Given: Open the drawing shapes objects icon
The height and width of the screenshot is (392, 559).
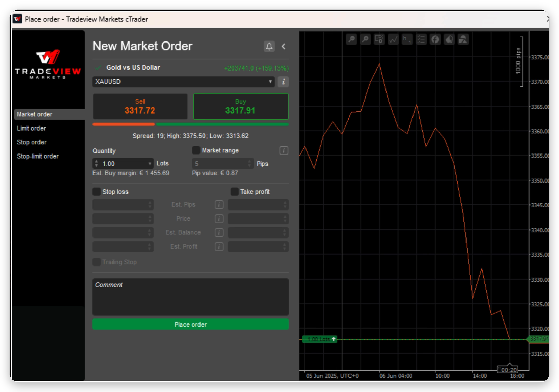Looking at the screenshot, I should 463,39.
